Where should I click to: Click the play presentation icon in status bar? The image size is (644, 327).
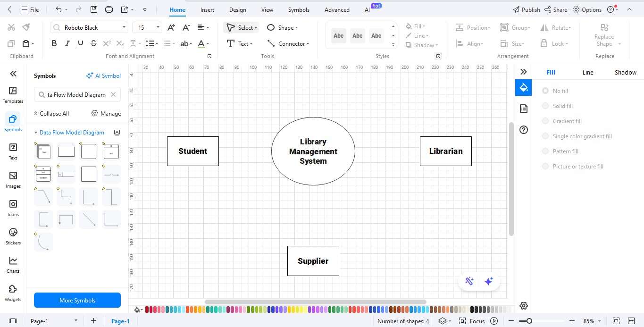[494, 321]
